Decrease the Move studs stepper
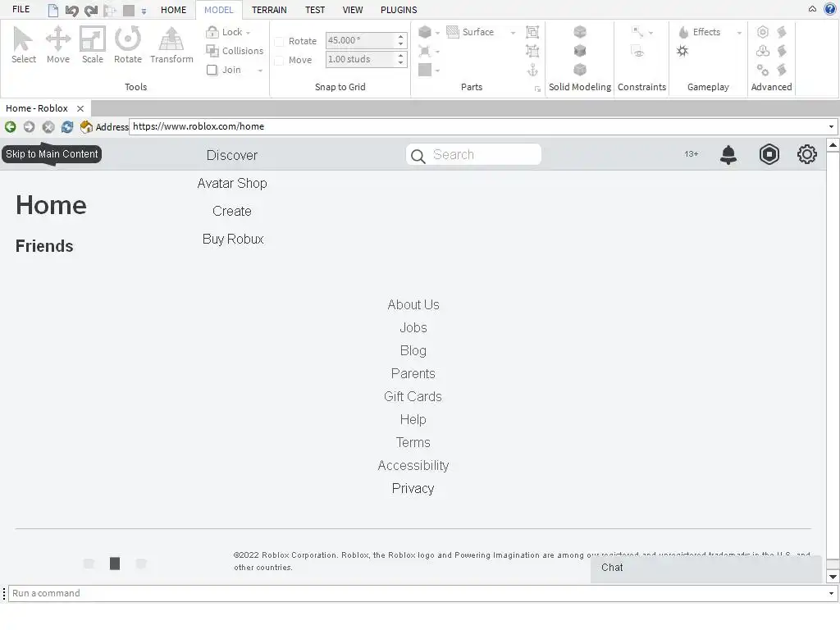 [400, 64]
